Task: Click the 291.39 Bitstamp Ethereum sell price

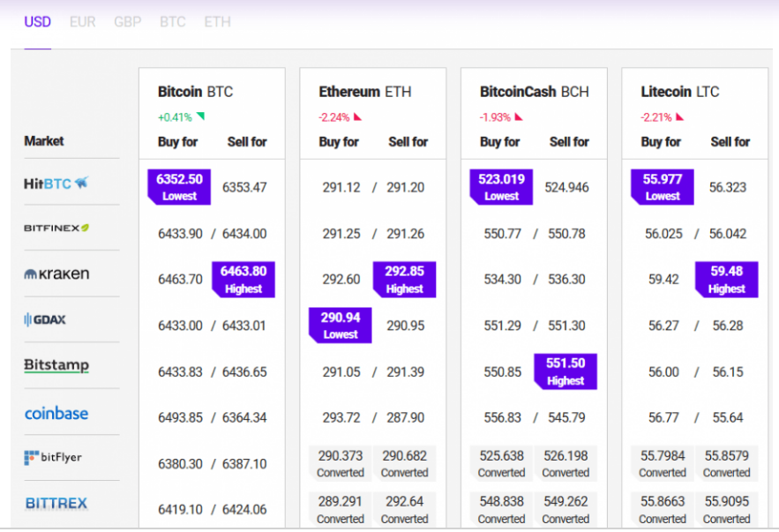Action: coord(406,371)
